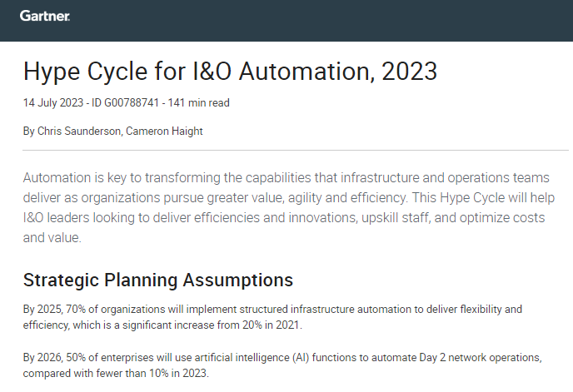Click the Hype Cycle for I&O Automation title
573x392 pixels.
(x=230, y=72)
